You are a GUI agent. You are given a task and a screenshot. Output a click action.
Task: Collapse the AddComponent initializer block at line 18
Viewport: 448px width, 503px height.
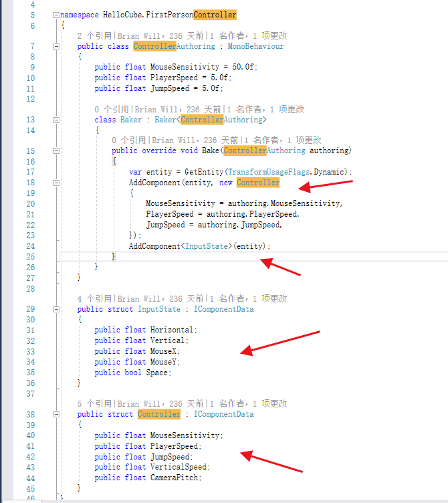click(x=56, y=183)
